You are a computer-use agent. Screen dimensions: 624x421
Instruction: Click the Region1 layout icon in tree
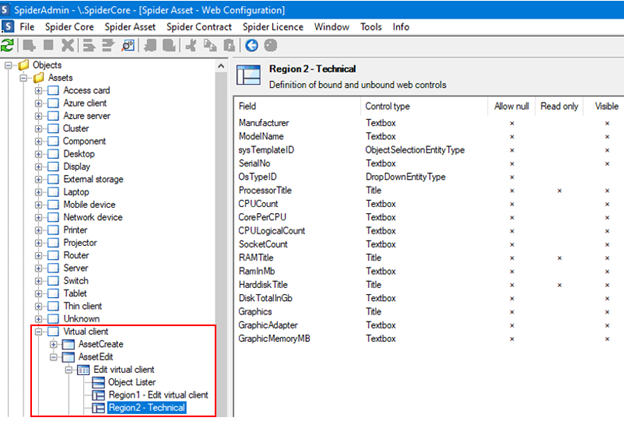click(x=98, y=395)
